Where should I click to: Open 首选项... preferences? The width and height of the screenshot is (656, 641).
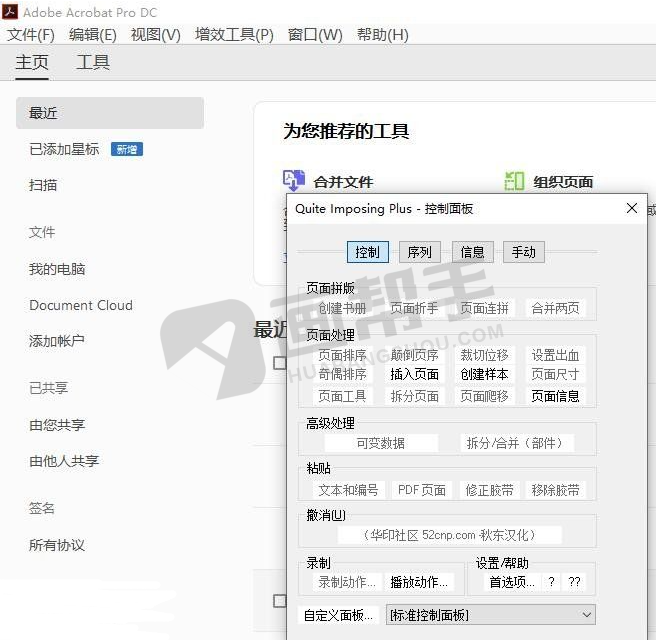click(512, 582)
